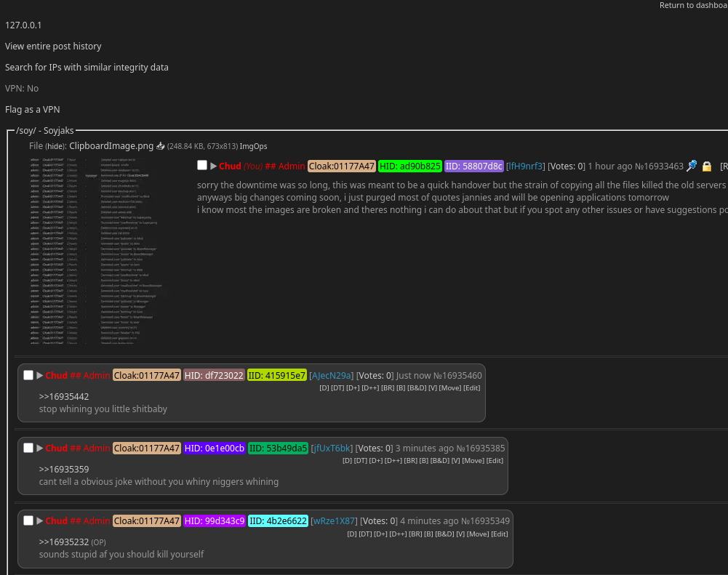This screenshot has width=728, height=575.
Task: Click post number 16933463
Action: click(x=664, y=166)
